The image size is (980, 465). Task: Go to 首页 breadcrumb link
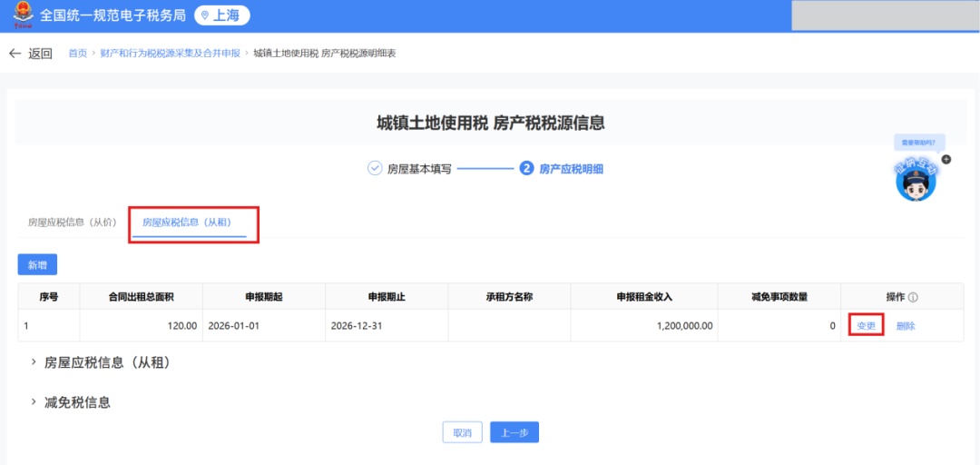(78, 54)
